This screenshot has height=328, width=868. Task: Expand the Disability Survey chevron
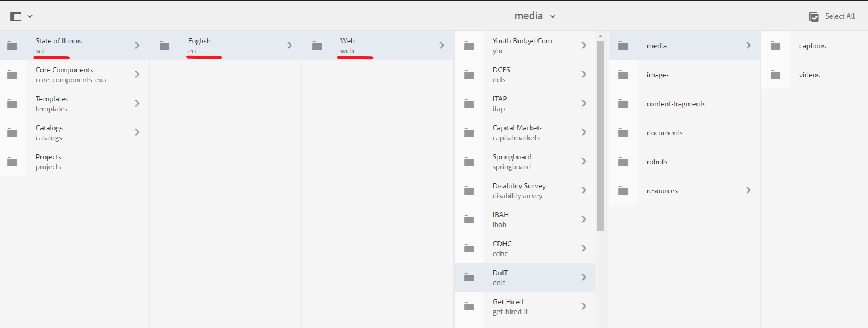pyautogui.click(x=584, y=190)
